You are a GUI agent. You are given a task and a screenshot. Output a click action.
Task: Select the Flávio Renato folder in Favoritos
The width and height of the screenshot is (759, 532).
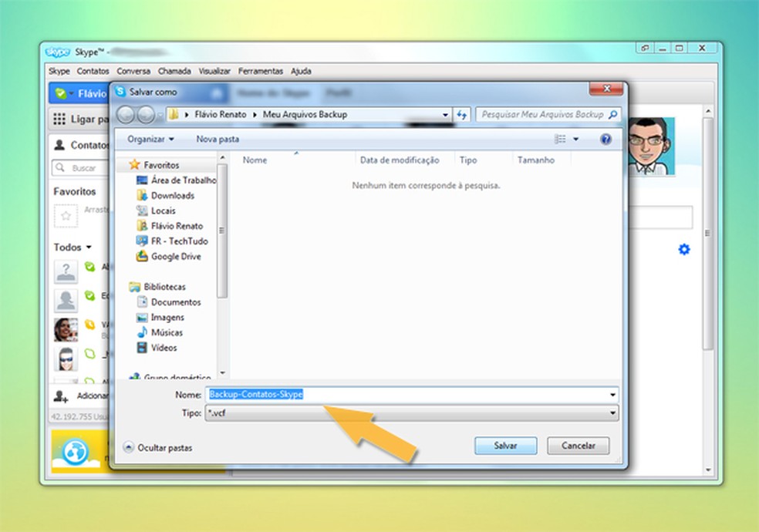[x=177, y=226]
